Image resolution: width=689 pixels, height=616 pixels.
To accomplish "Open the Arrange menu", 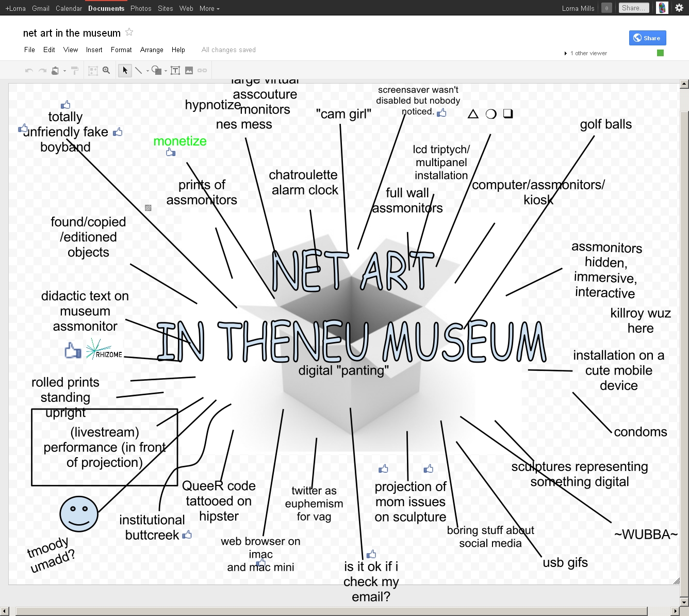I will 152,50.
